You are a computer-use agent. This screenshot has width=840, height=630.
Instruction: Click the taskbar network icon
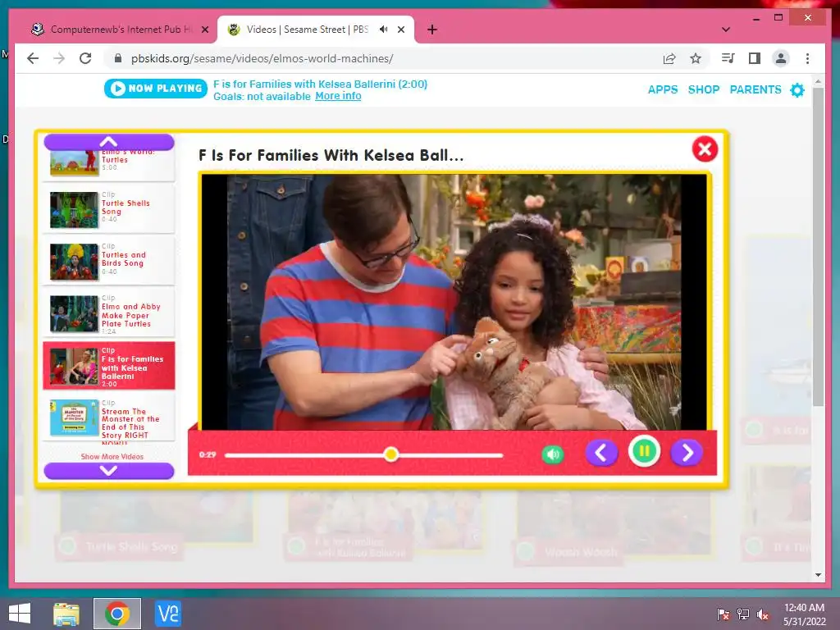(x=742, y=614)
